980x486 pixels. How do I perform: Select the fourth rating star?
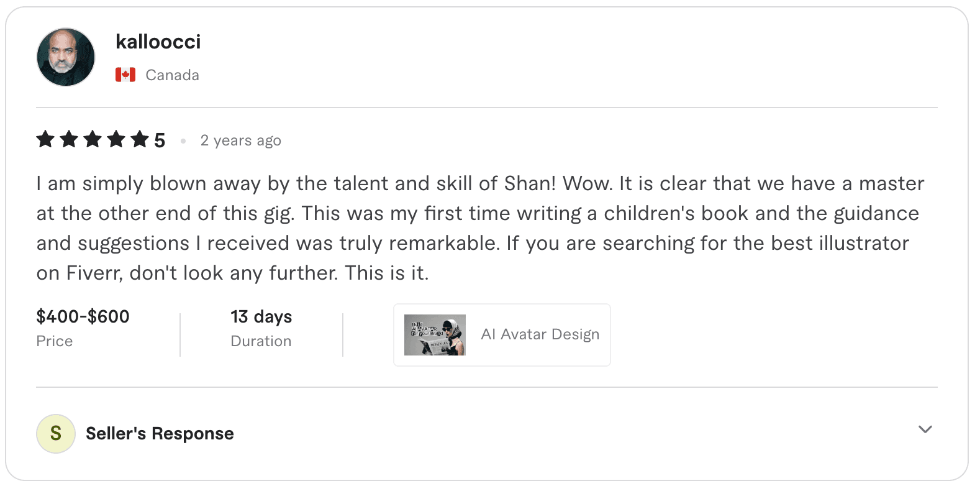tap(116, 139)
